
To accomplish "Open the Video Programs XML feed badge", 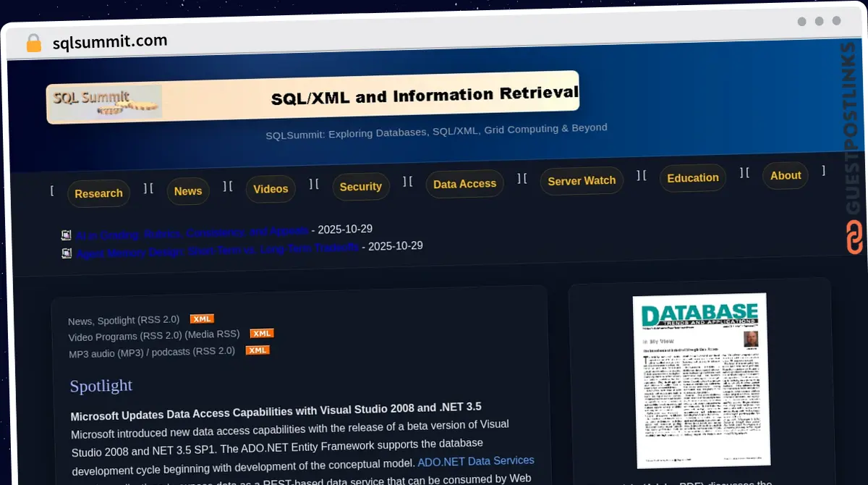I will [x=261, y=334].
